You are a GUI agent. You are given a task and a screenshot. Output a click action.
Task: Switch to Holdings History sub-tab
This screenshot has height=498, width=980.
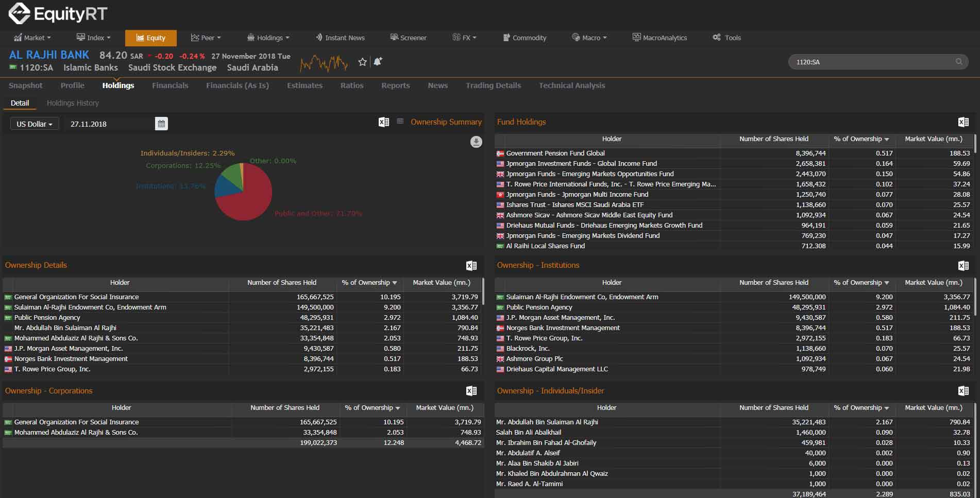tap(73, 103)
